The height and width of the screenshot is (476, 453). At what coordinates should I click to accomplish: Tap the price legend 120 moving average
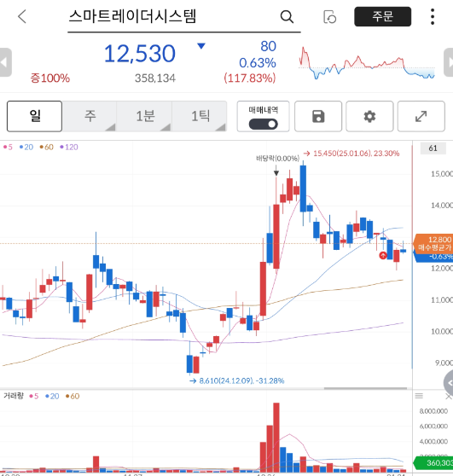point(69,148)
